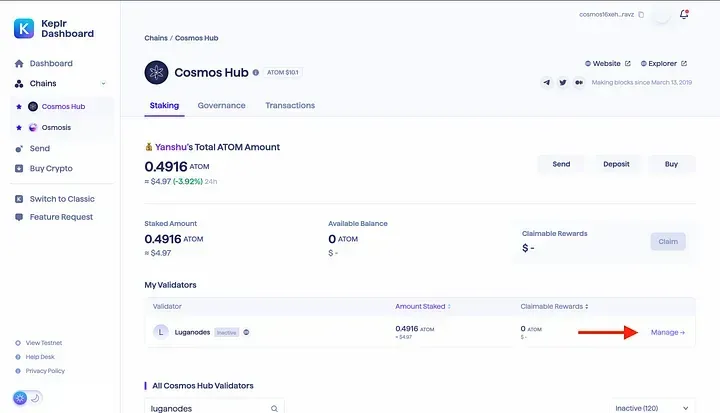
Task: Open the Telegram icon link
Action: tap(546, 83)
